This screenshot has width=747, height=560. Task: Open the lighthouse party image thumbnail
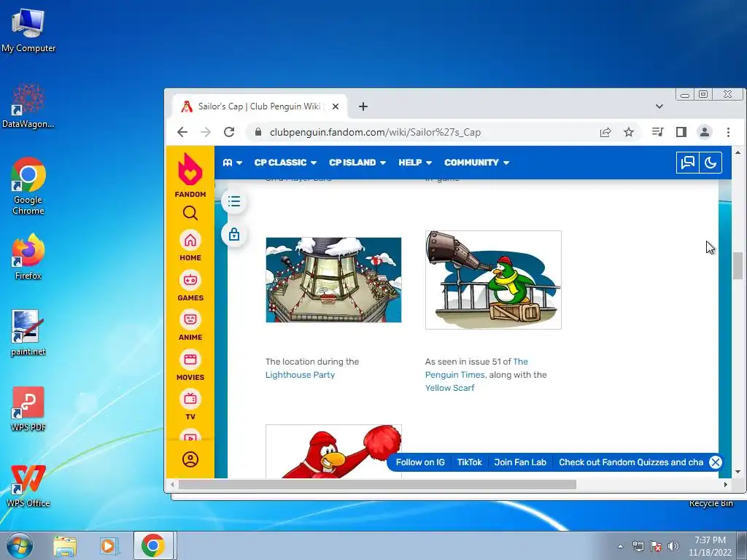(x=333, y=280)
